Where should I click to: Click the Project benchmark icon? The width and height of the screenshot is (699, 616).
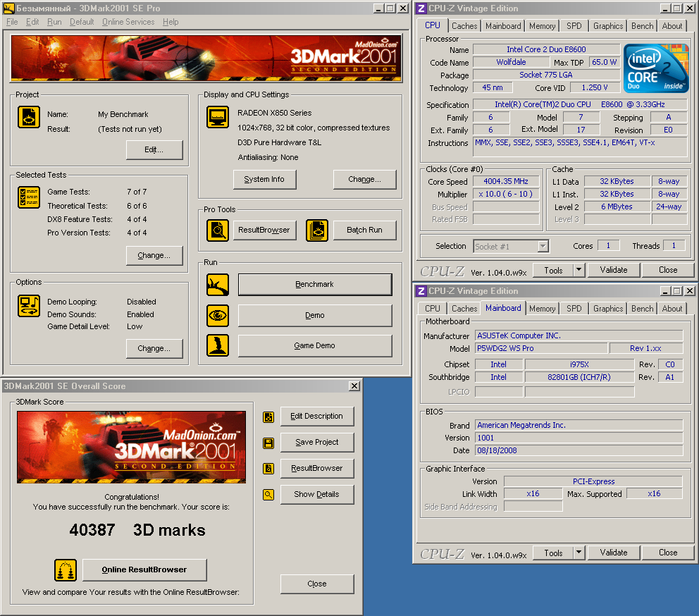[x=29, y=117]
